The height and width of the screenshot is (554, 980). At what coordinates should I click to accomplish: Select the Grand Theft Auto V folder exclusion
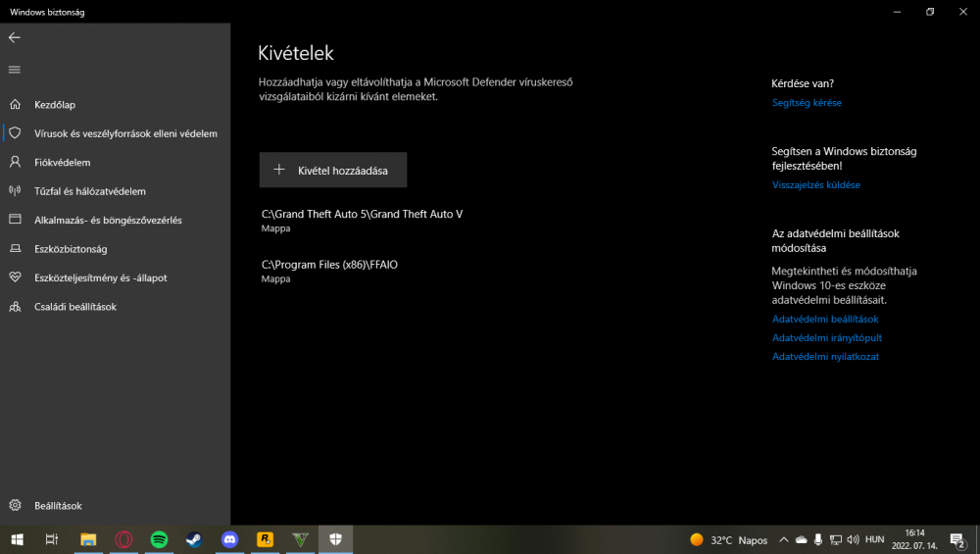point(362,220)
